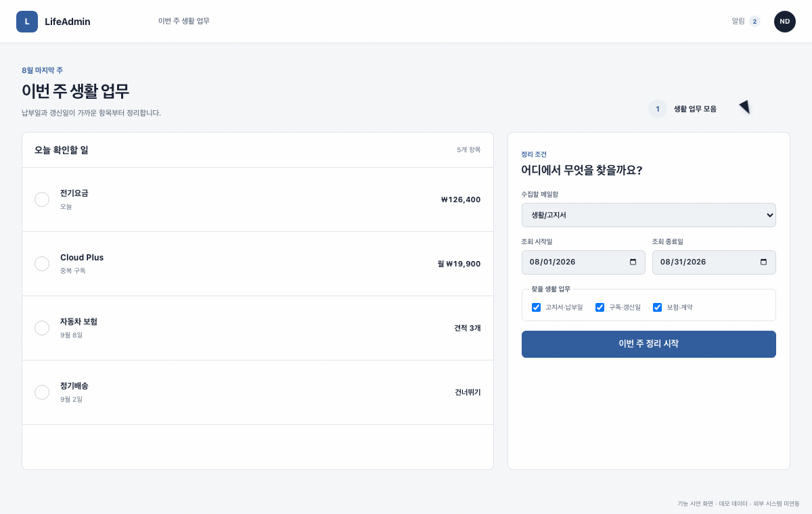This screenshot has width=812, height=514.
Task: Click the 조회 시작일 date field
Action: [x=583, y=262]
